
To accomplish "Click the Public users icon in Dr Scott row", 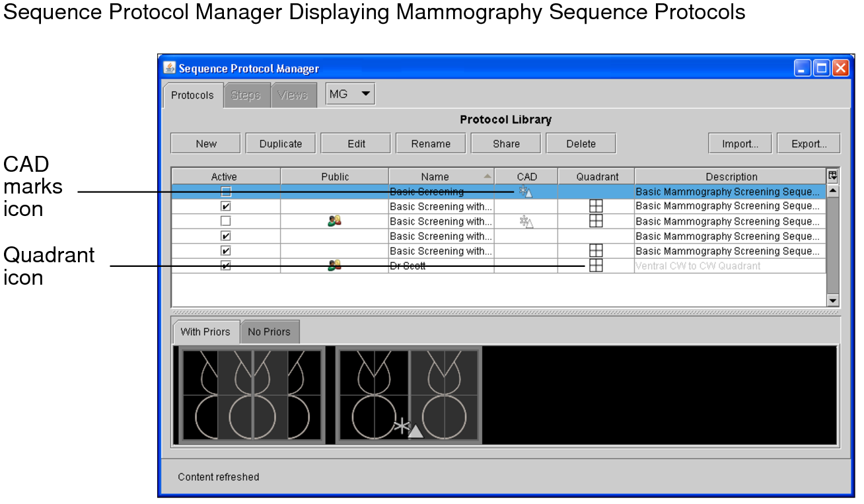I will click(334, 266).
